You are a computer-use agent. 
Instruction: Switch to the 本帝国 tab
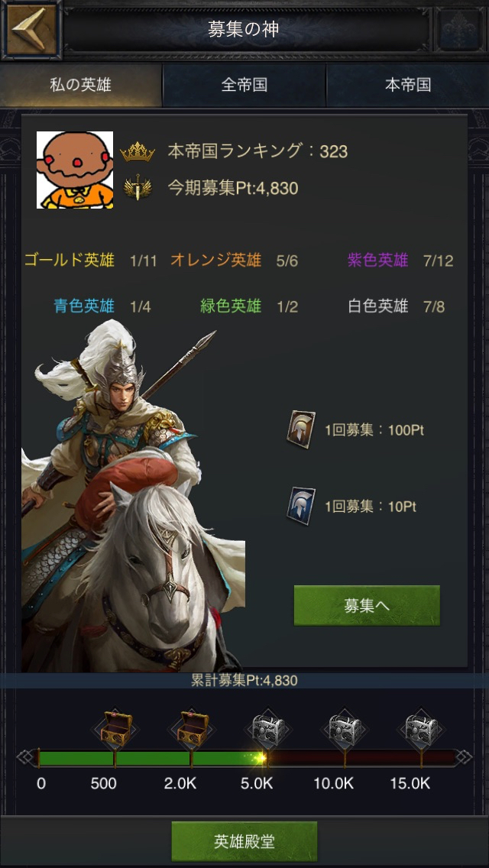point(407,85)
